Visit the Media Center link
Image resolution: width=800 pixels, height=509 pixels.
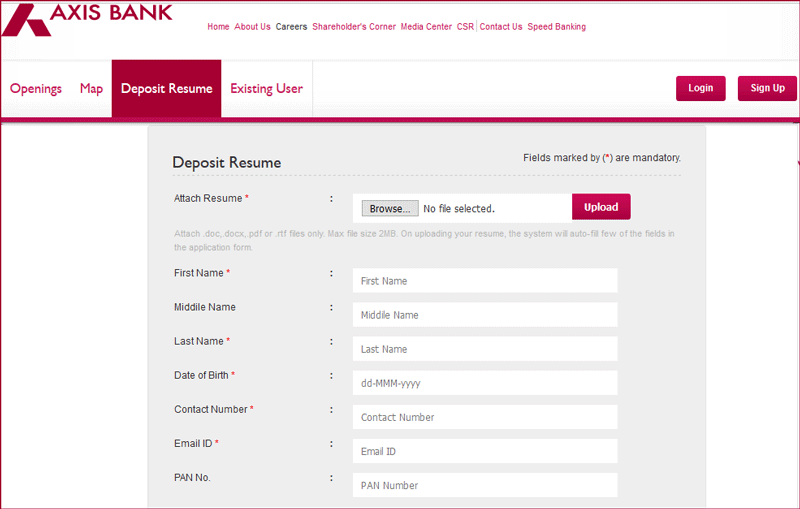click(426, 27)
